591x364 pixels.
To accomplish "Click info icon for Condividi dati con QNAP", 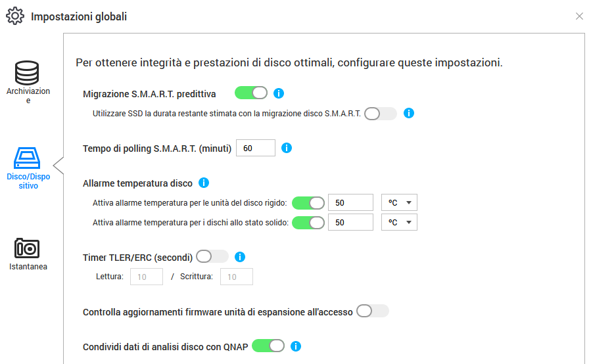I will coord(296,346).
